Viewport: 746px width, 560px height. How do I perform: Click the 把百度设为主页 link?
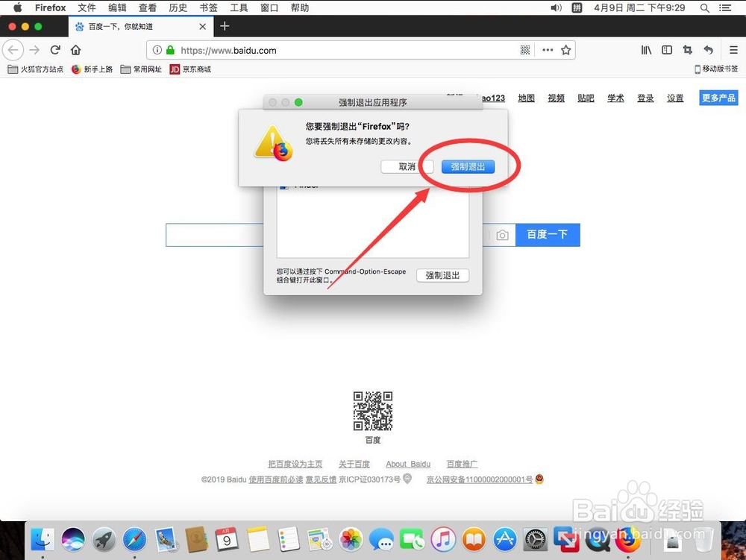pyautogui.click(x=295, y=464)
